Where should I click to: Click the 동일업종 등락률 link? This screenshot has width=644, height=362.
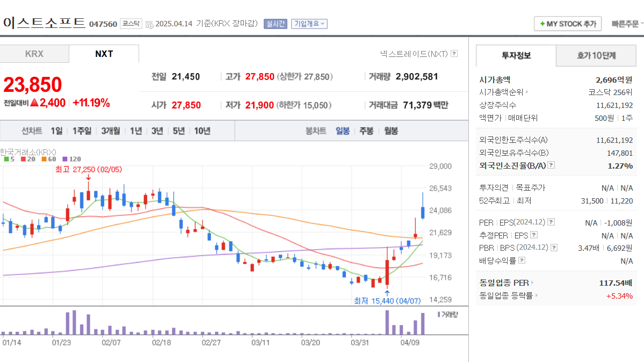[506, 295]
